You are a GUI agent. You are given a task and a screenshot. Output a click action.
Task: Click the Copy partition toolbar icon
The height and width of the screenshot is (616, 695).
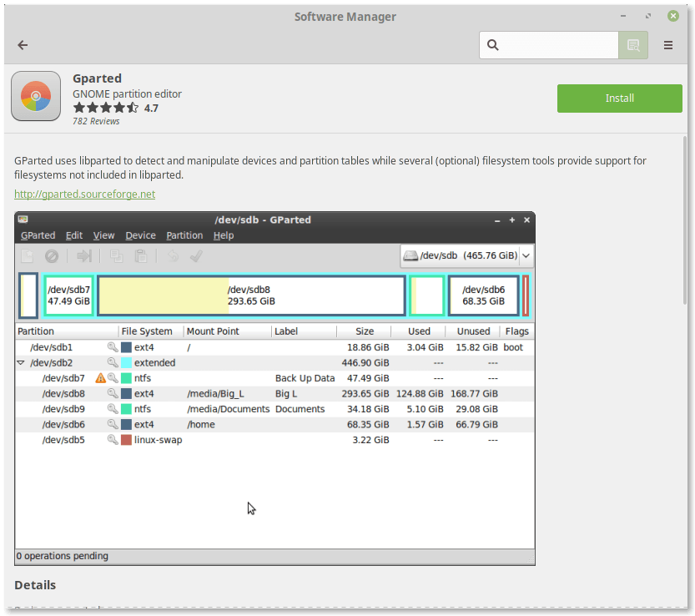click(x=116, y=256)
